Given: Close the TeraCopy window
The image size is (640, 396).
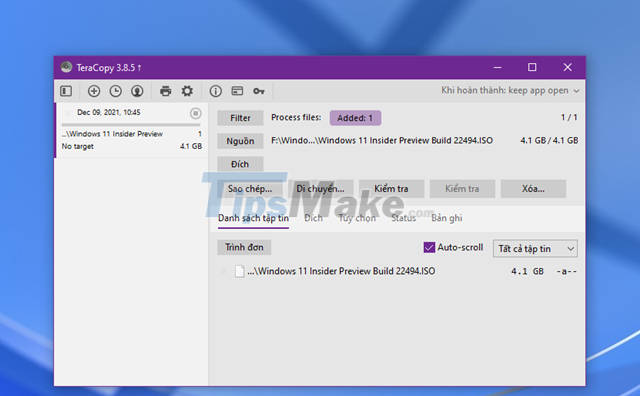Looking at the screenshot, I should click(567, 67).
